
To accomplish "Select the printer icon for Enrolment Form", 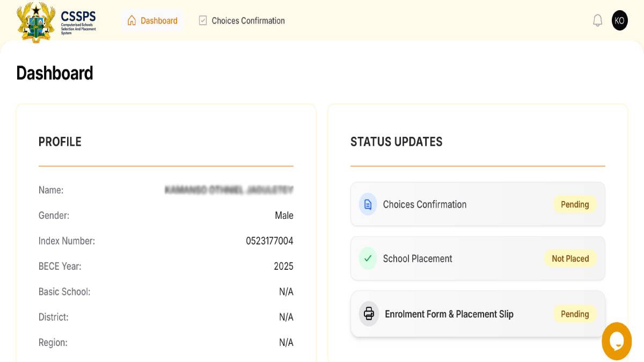I will 369,314.
